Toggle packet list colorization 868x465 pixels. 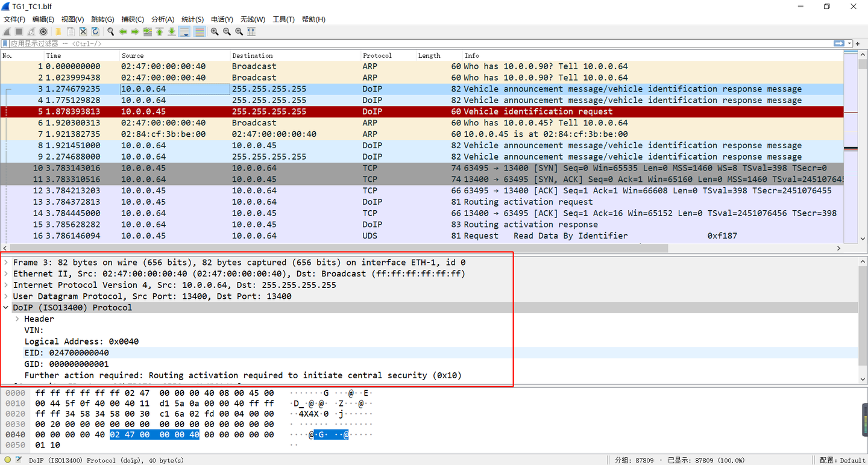200,31
